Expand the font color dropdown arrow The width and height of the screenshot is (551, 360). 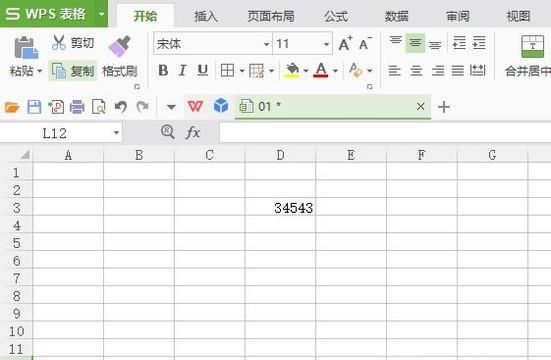coord(335,71)
